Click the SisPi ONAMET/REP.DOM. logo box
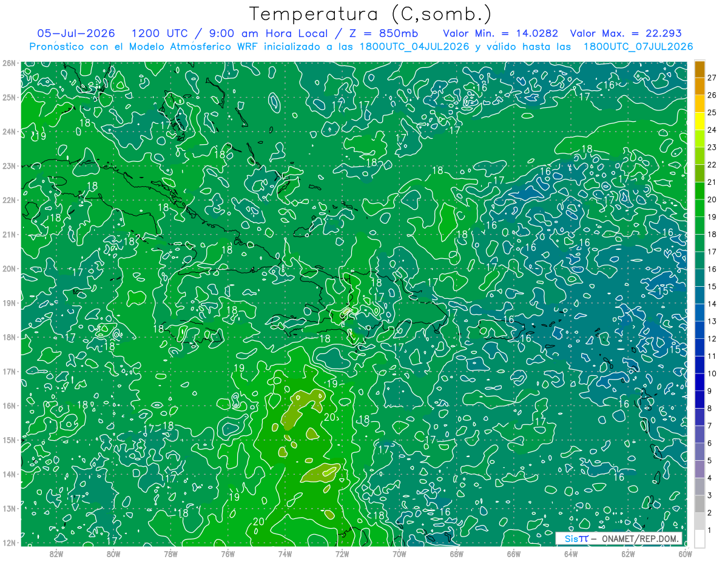 coord(619,538)
